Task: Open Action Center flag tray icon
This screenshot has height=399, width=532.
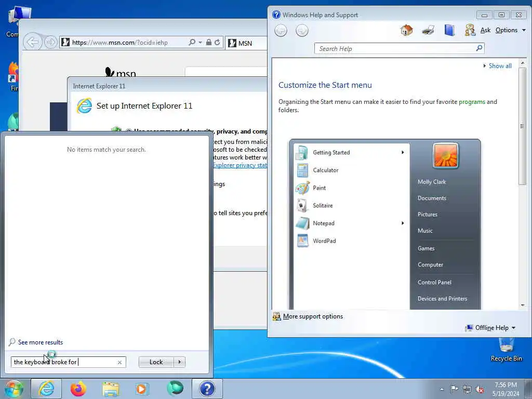Action: coord(454,389)
